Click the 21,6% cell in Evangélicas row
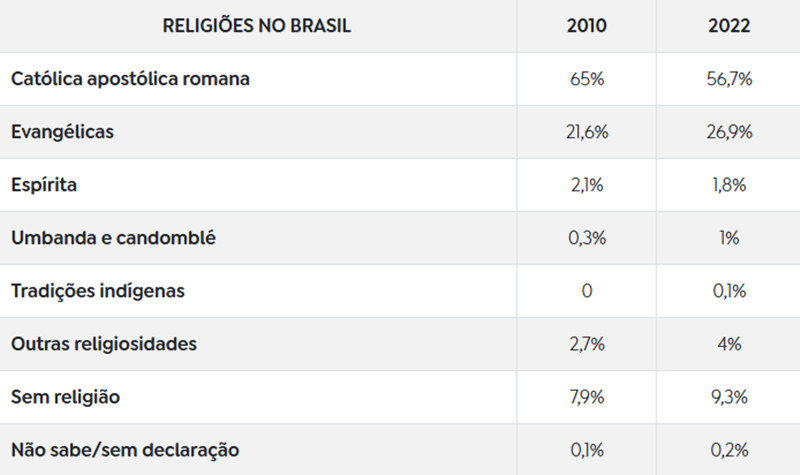Viewport: 800px width, 475px height. 587,132
